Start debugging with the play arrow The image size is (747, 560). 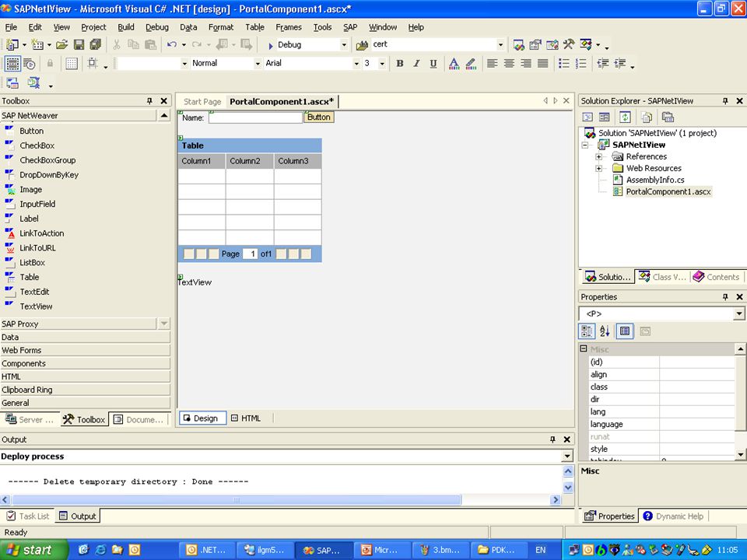click(270, 46)
